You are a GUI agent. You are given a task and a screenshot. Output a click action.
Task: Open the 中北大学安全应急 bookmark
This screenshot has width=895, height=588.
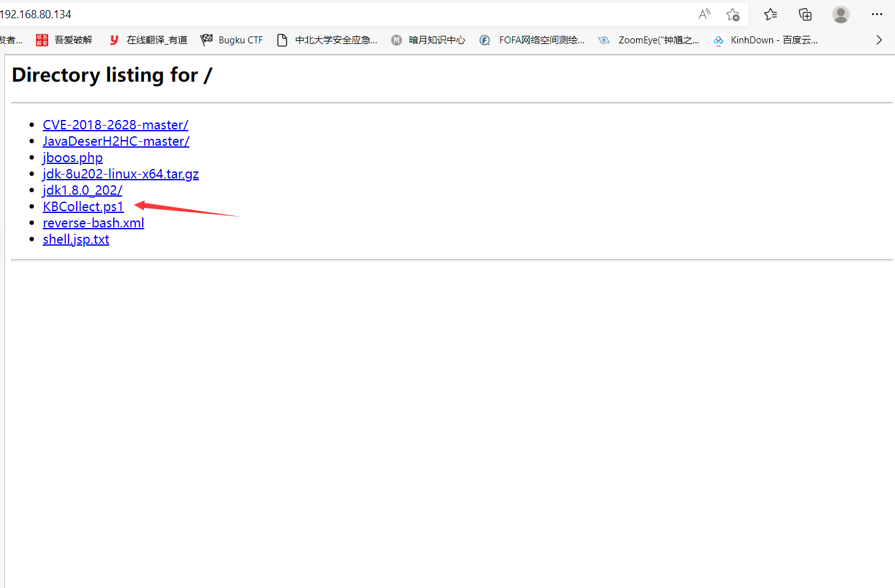tap(327, 40)
